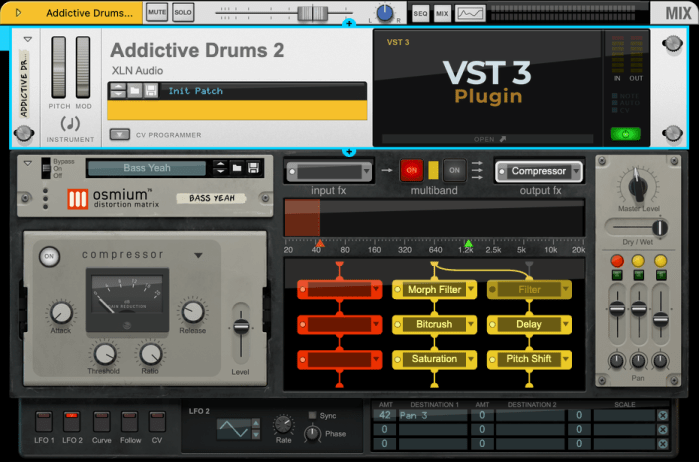Viewport: 699px width, 462px height.
Task: Toggle the green power button on the VST panel
Action: point(625,134)
